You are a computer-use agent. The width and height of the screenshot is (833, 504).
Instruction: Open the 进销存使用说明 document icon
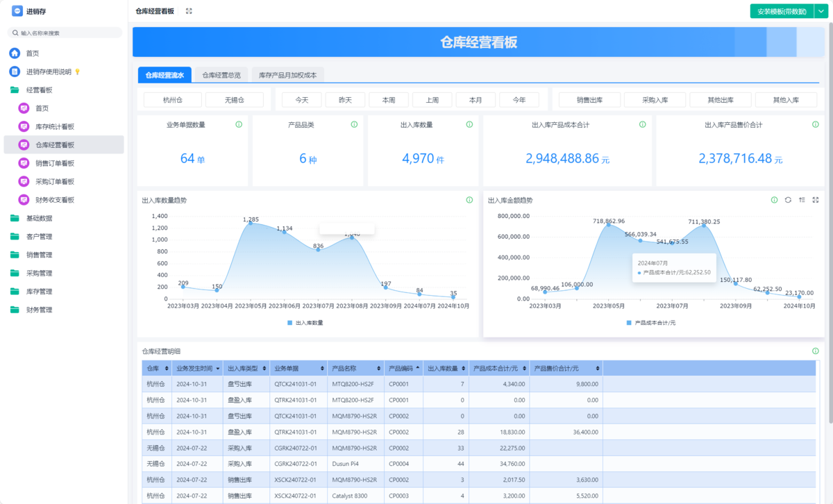15,72
